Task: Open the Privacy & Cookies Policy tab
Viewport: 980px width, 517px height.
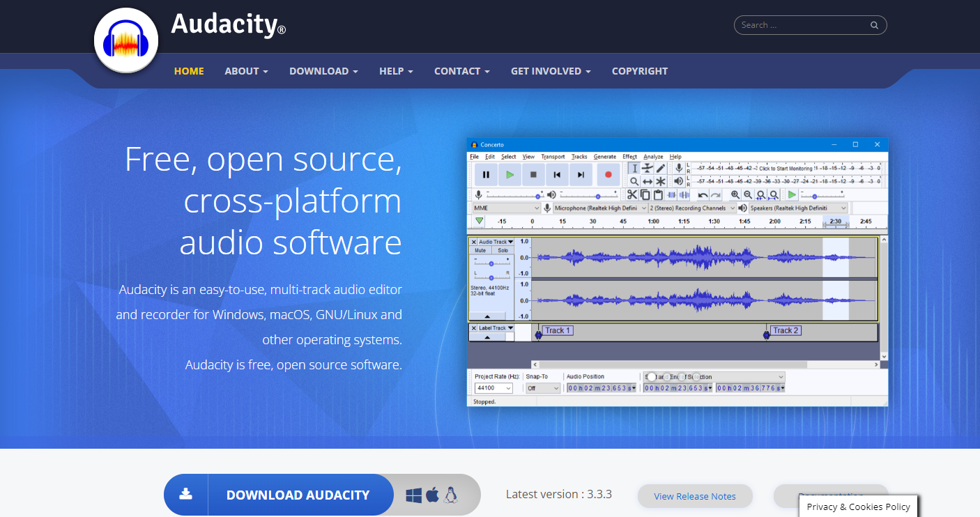Action: [x=859, y=507]
